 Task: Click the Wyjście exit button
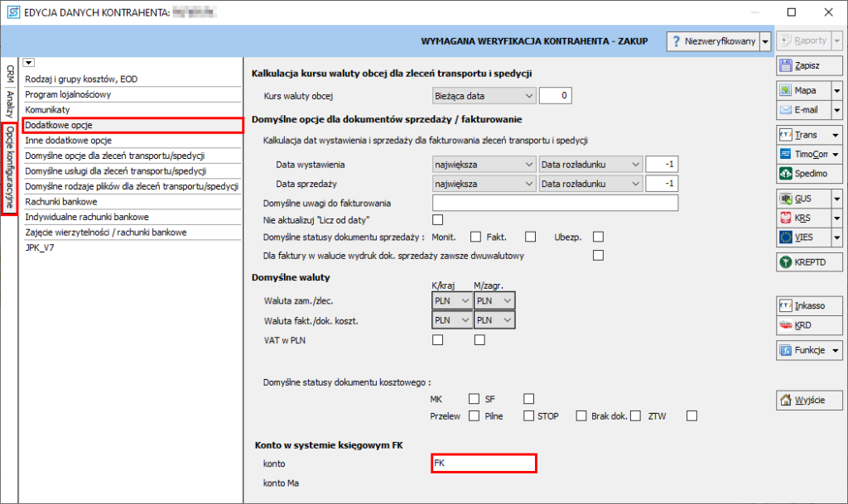click(802, 401)
